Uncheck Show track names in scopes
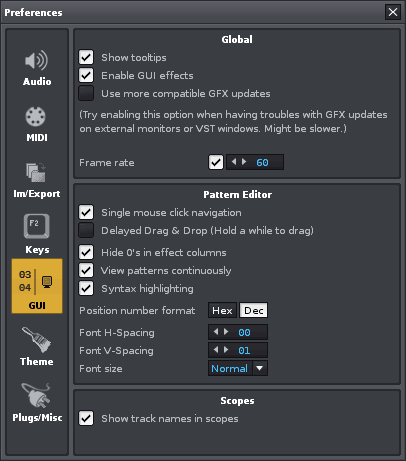Screen dimensions: 406x461 point(86,418)
